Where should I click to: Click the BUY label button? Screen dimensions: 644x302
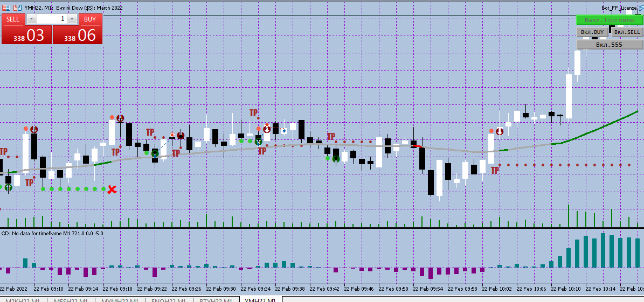click(x=89, y=19)
